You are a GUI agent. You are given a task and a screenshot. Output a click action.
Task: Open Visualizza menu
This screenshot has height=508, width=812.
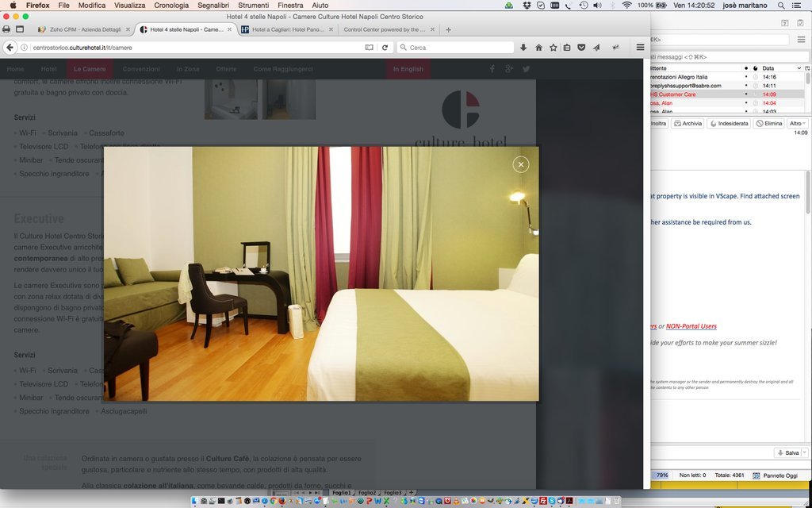[130, 6]
